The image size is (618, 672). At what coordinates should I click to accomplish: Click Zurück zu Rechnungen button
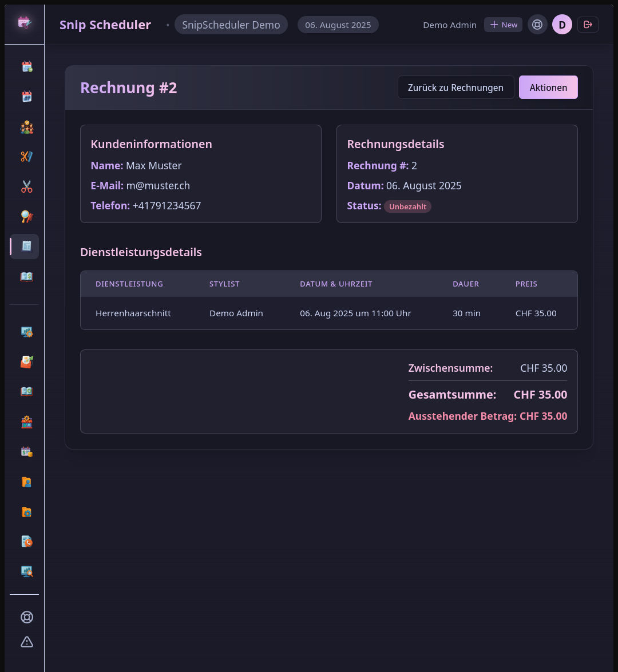click(455, 88)
